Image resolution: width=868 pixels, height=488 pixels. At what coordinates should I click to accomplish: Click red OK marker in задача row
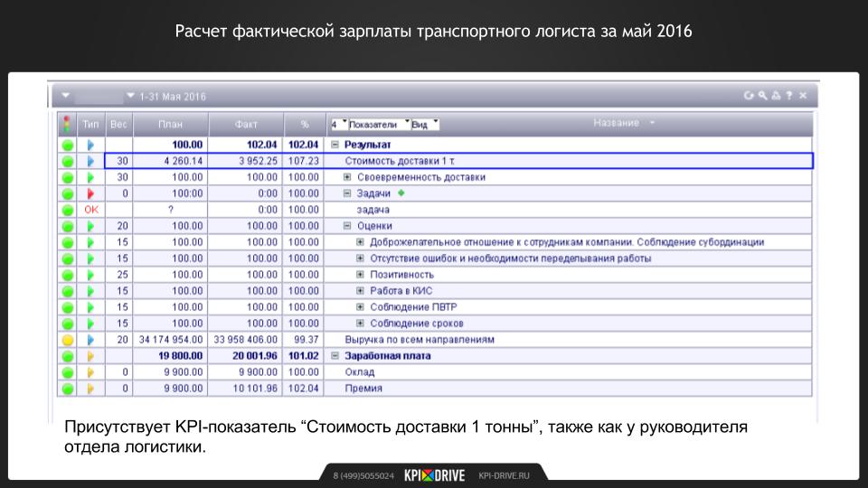tap(91, 210)
